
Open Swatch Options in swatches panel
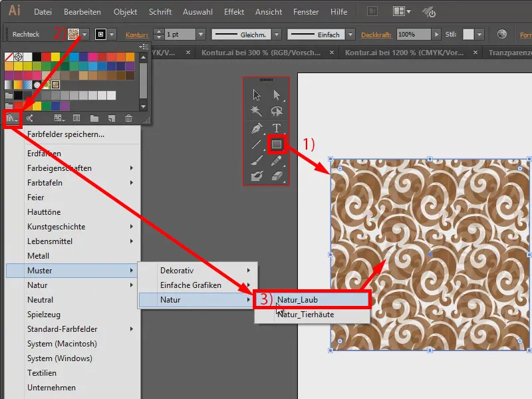click(76, 118)
